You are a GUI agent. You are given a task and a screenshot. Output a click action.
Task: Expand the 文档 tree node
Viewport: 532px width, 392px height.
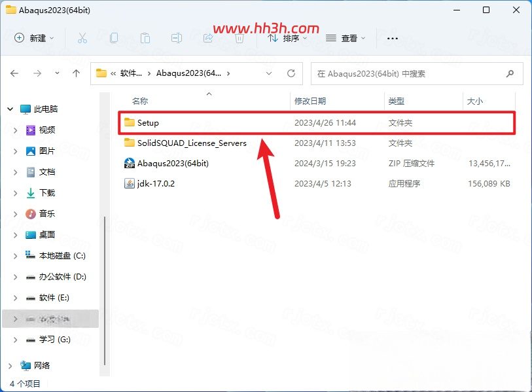tap(15, 172)
